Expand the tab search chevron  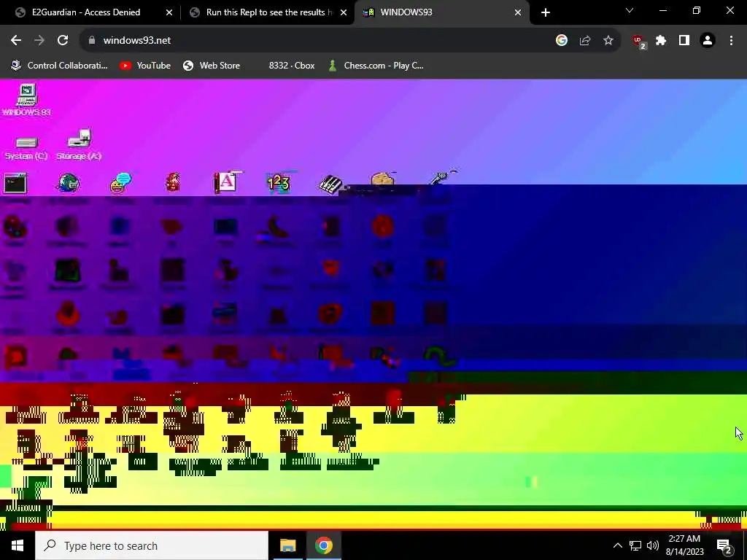click(x=630, y=10)
